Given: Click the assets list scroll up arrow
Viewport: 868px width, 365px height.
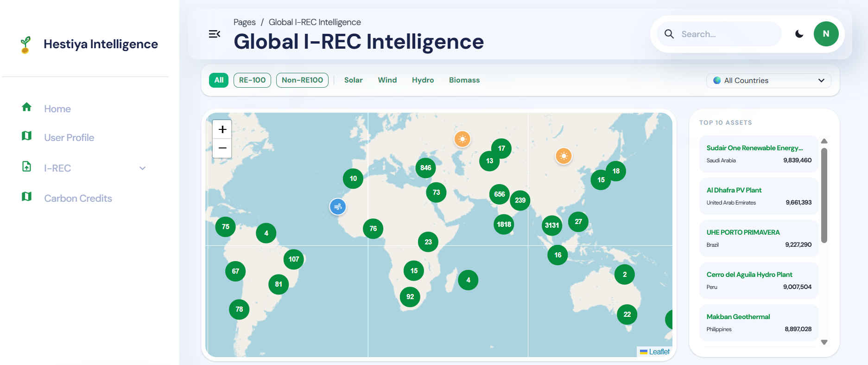Looking at the screenshot, I should coord(824,141).
